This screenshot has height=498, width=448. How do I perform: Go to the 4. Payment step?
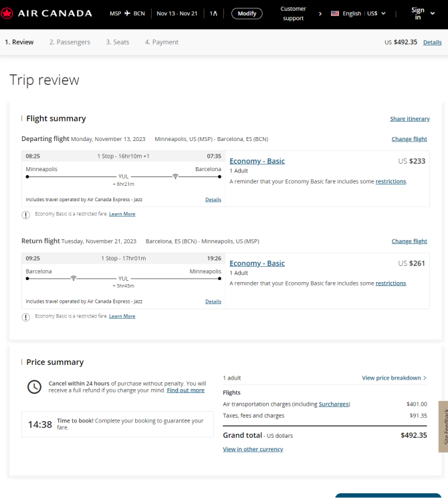(162, 42)
